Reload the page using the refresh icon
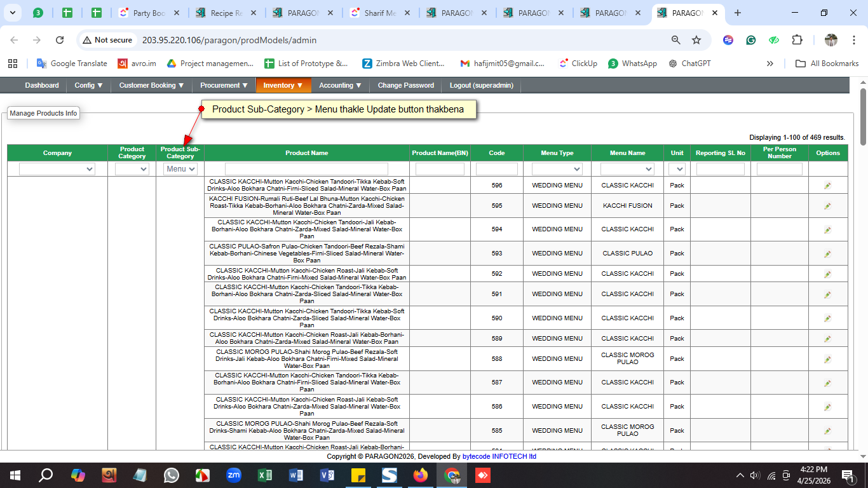 (60, 40)
